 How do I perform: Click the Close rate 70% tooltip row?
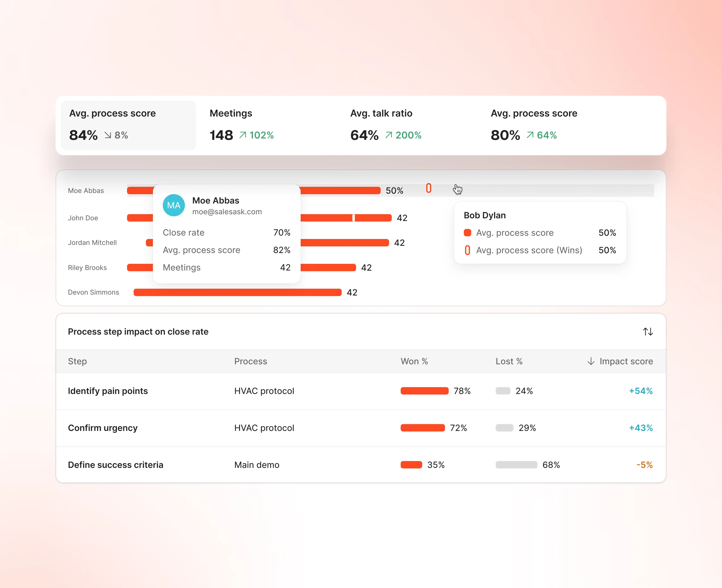coord(227,233)
